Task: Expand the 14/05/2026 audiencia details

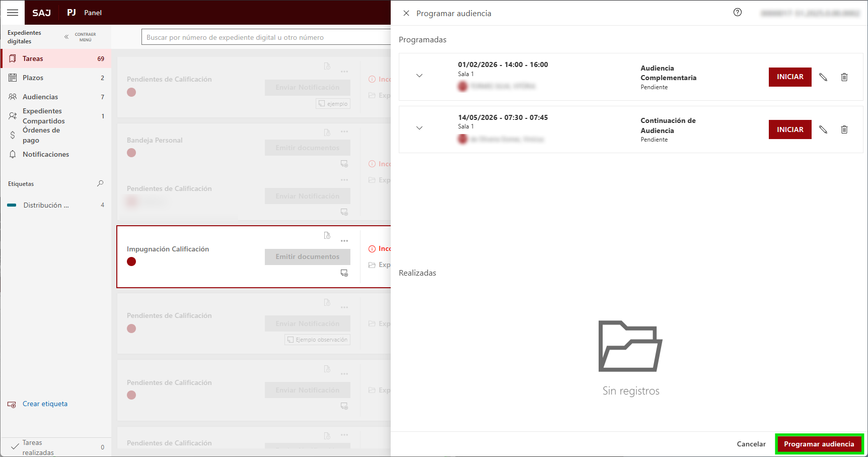Action: tap(419, 128)
